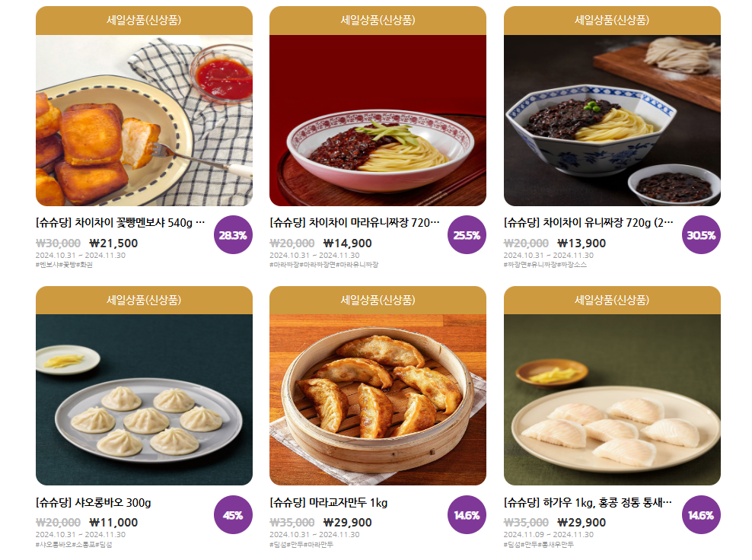Click the 28.3% discount badge
This screenshot has height=560, width=752.
(x=233, y=235)
